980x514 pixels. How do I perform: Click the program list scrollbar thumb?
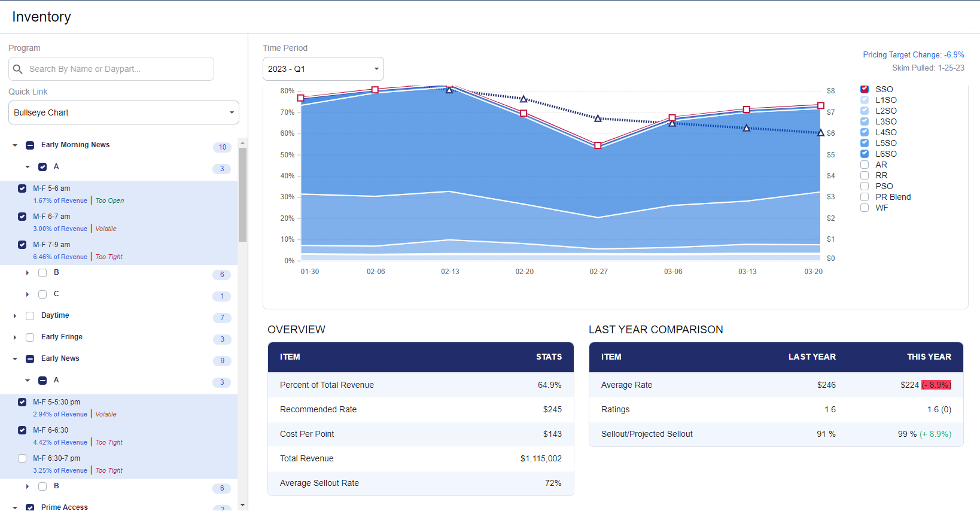coord(242,194)
